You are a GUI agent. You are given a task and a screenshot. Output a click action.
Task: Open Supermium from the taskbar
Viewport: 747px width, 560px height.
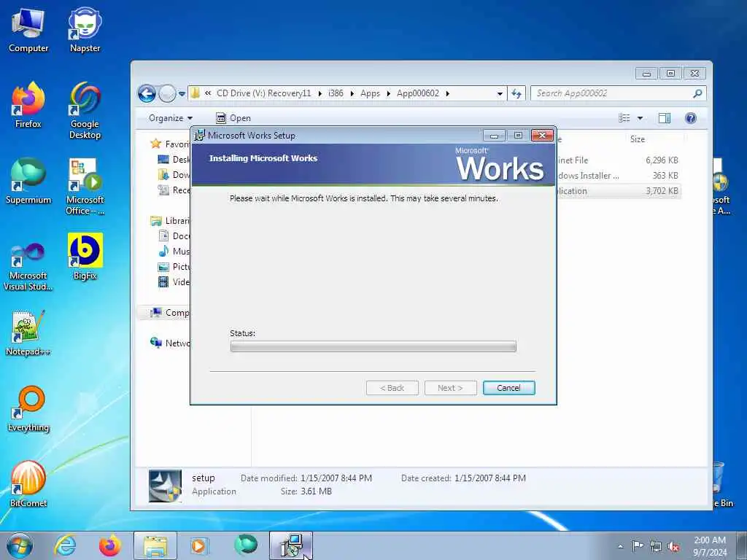(245, 545)
